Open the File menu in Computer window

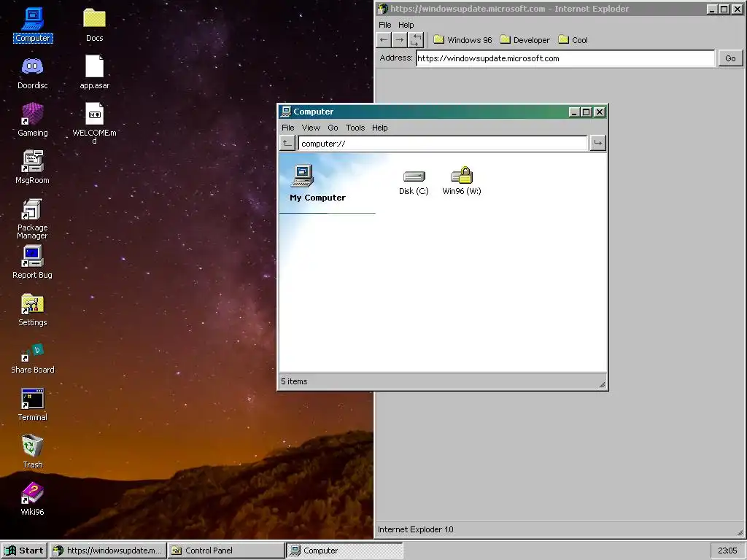coord(287,128)
